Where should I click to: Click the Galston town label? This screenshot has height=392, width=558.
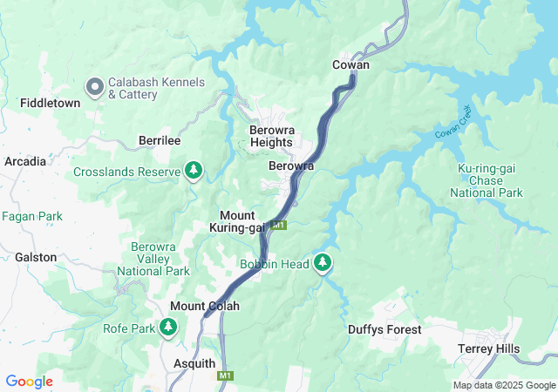point(36,257)
